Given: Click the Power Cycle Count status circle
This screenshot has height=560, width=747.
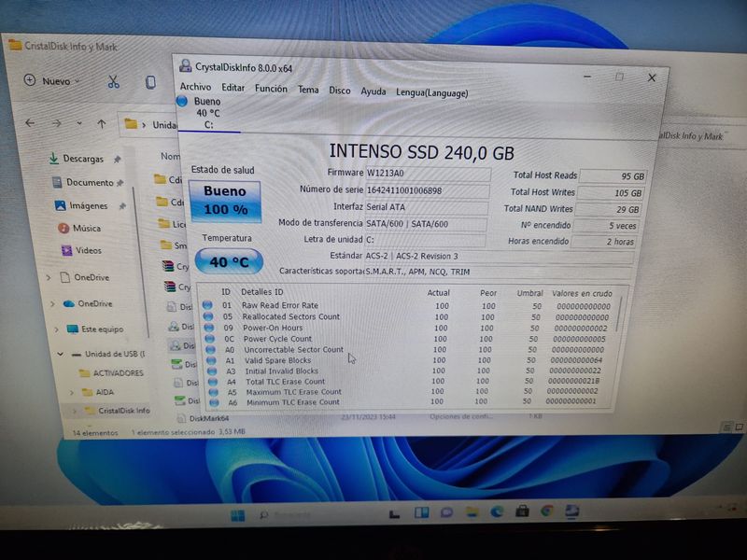Looking at the screenshot, I should [x=209, y=339].
